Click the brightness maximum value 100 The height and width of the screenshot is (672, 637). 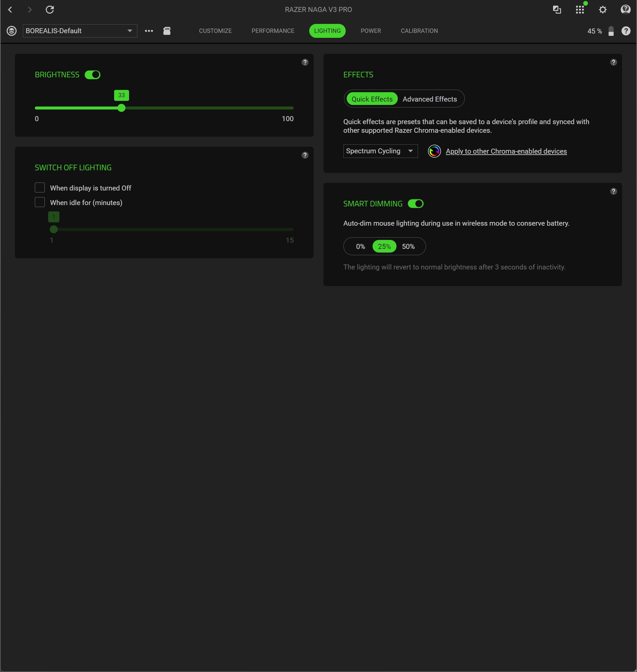click(288, 119)
